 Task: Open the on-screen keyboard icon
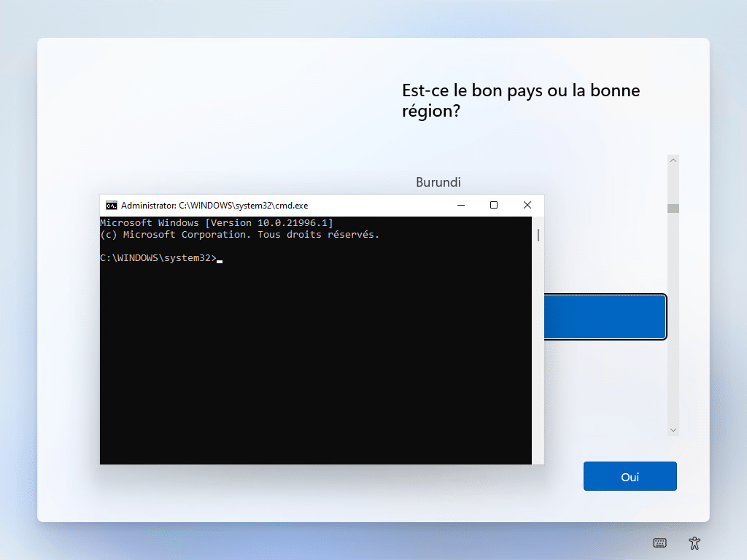click(x=659, y=542)
